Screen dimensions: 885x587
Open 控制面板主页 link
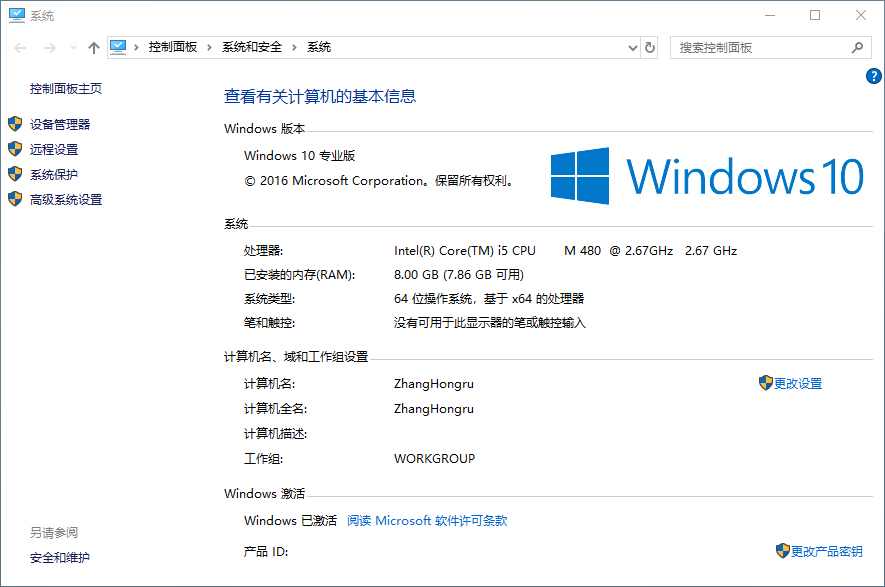[x=66, y=88]
